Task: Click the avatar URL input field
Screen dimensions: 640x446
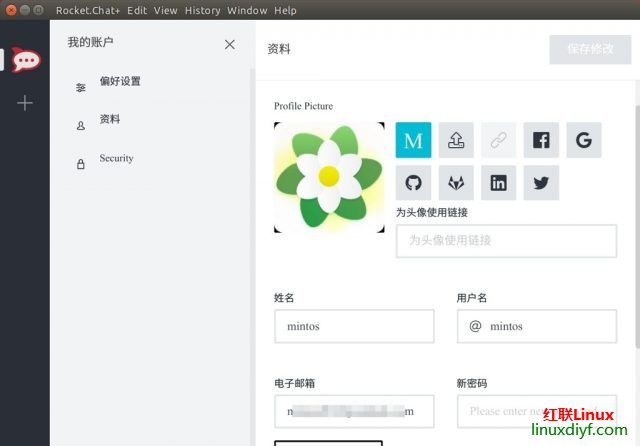Action: click(x=506, y=241)
